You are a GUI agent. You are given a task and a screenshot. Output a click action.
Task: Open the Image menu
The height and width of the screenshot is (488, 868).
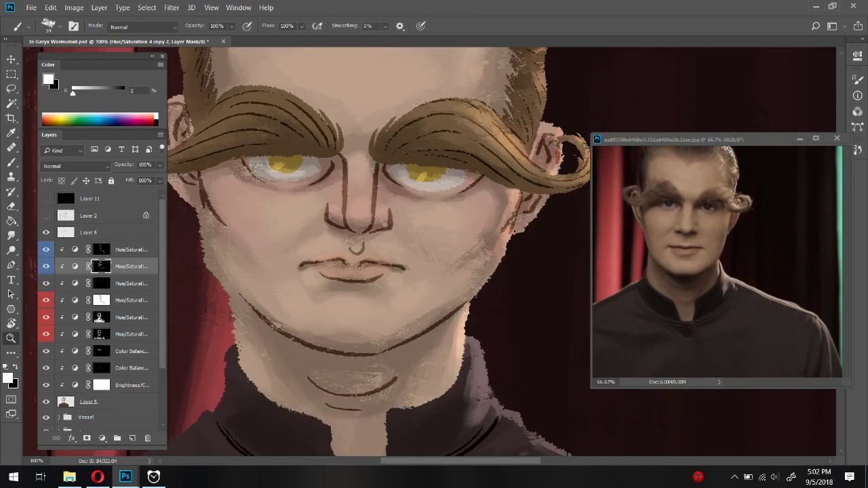pos(74,7)
